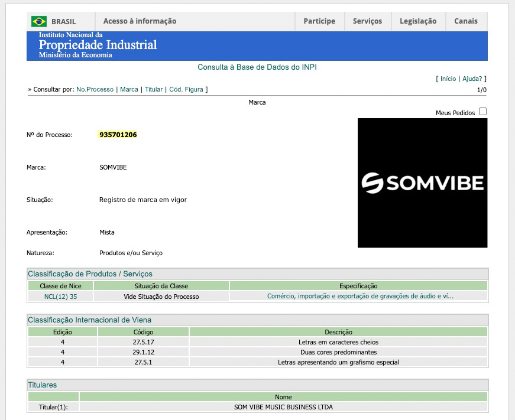Open the Participe menu item

(319, 21)
